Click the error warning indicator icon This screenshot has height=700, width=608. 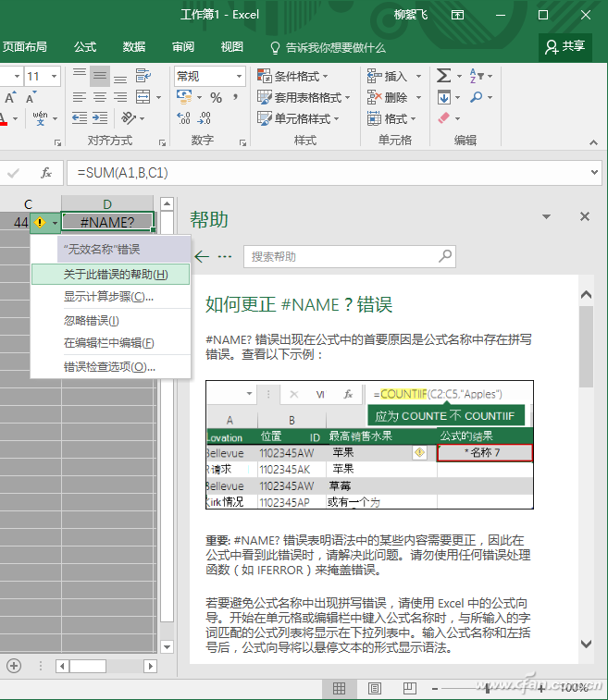(40, 222)
